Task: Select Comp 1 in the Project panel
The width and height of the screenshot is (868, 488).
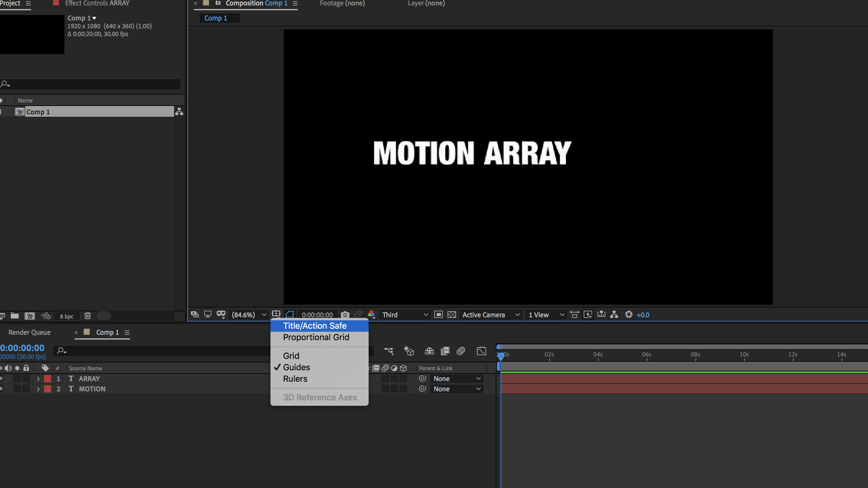Action: pos(38,112)
